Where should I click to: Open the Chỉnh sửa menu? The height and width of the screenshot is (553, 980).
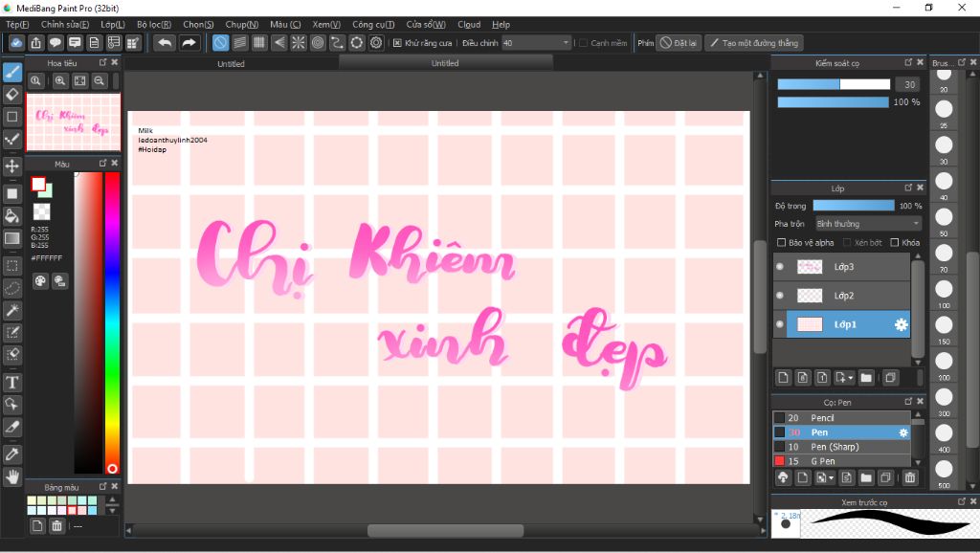[65, 24]
